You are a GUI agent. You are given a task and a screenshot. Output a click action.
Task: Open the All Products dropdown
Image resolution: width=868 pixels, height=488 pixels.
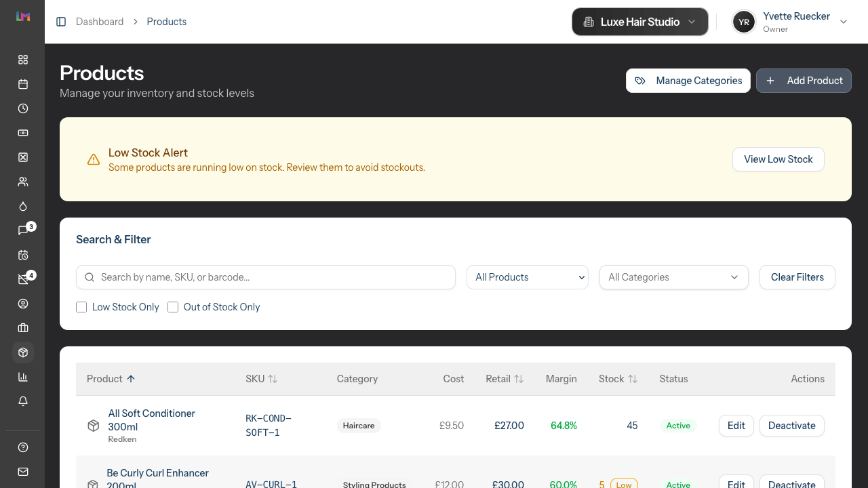pyautogui.click(x=527, y=277)
